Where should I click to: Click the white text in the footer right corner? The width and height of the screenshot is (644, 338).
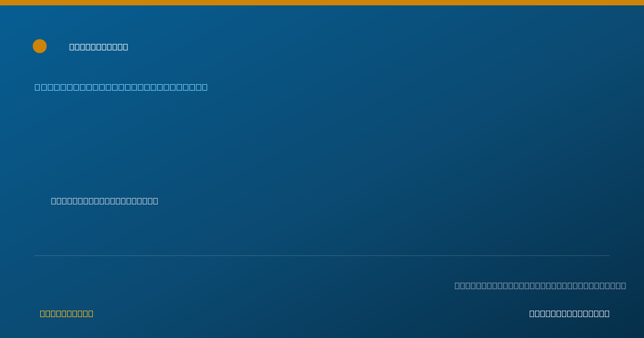tap(569, 313)
